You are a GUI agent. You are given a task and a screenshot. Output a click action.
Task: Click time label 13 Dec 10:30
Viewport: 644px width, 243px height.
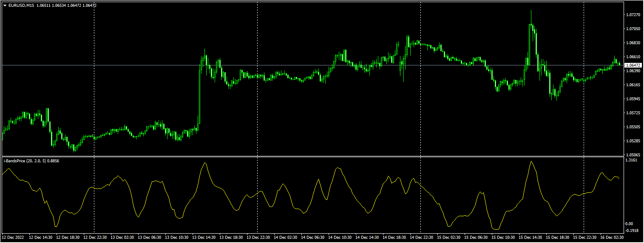pos(176,237)
